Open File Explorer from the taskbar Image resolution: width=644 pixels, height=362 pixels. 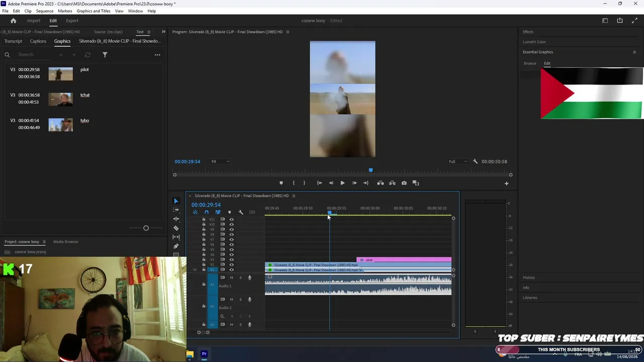tap(190, 354)
